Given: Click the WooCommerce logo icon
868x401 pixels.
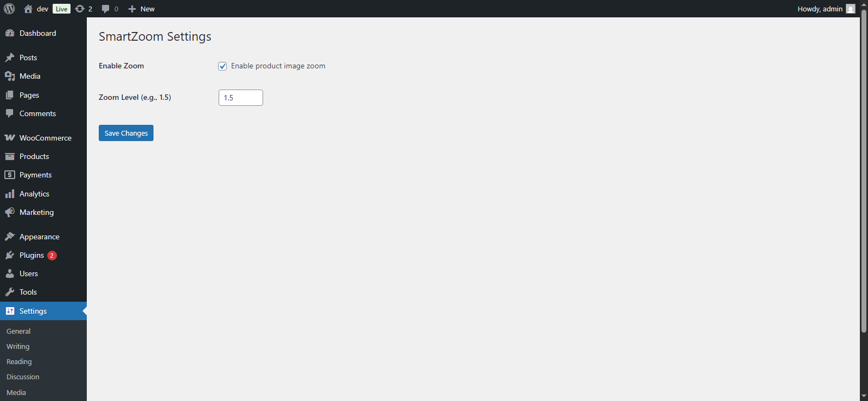Looking at the screenshot, I should coord(10,138).
